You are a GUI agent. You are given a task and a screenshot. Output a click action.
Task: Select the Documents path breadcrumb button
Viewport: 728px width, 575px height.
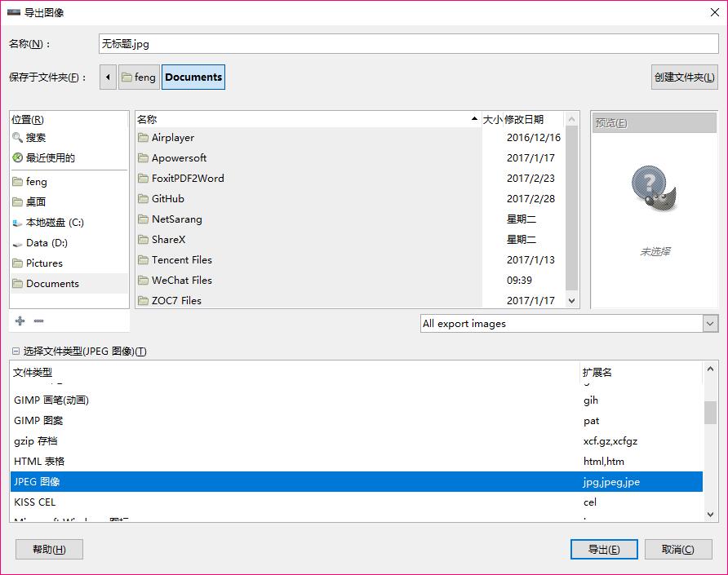pyautogui.click(x=193, y=77)
